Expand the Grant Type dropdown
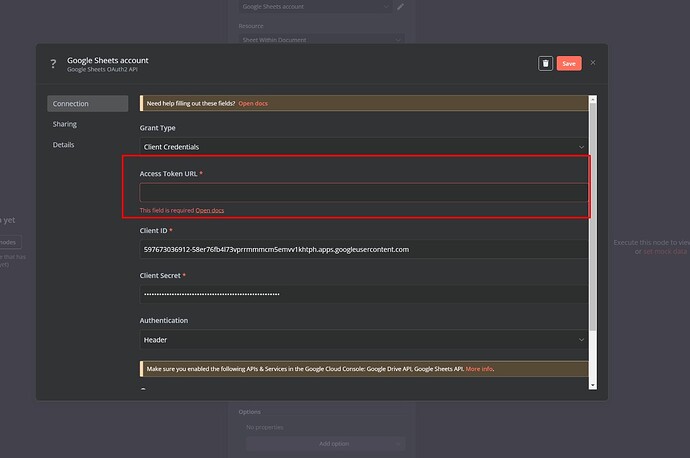 364,147
